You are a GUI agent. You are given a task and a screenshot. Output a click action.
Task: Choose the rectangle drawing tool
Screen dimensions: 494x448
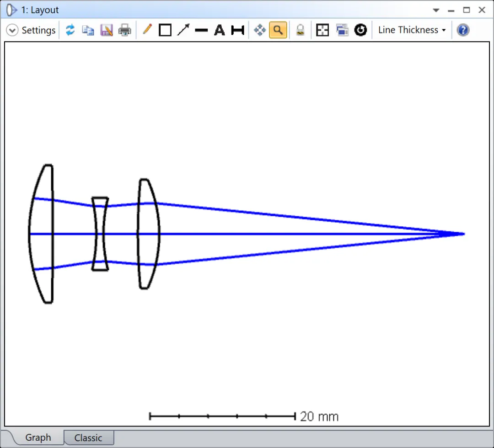165,30
